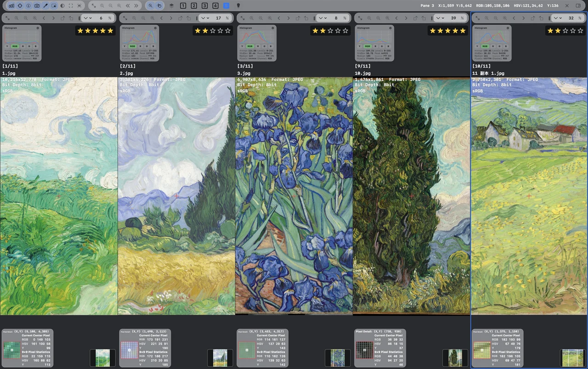
Task: Switch 2.jpg histogram to Y channel
Action: tap(125, 46)
